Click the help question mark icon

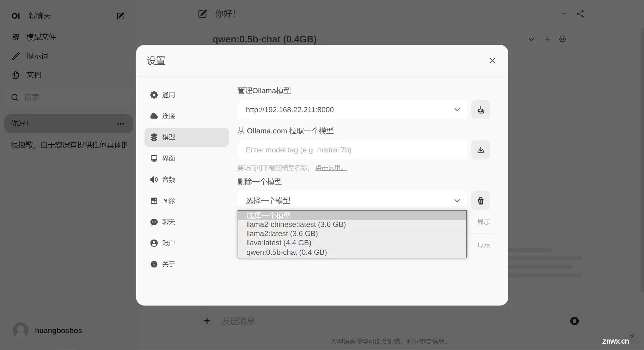[631, 337]
